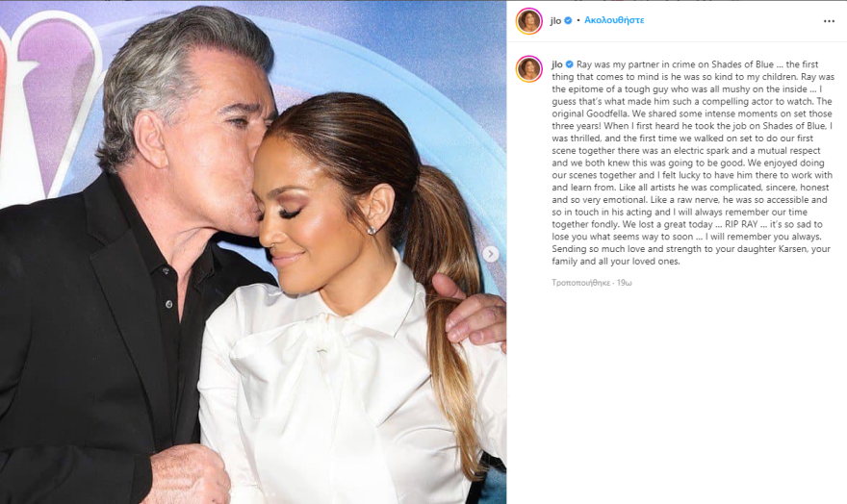Click the jlo avatar beside the caption
Viewport: 847px width, 504px height.
coord(528,68)
